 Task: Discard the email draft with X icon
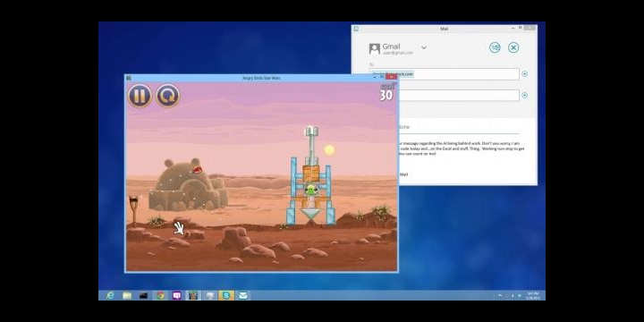(x=513, y=47)
